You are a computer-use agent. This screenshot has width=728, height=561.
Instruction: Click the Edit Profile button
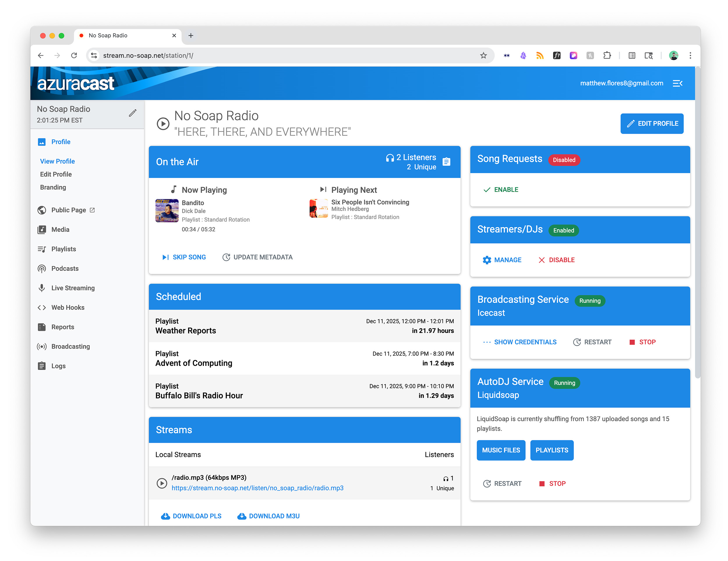click(x=652, y=124)
